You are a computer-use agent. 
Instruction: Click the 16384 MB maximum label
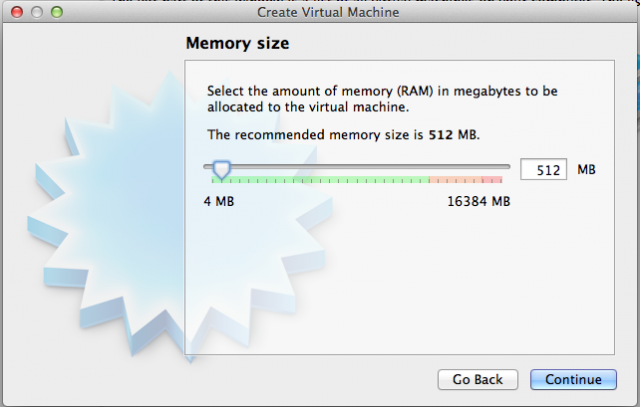click(479, 201)
